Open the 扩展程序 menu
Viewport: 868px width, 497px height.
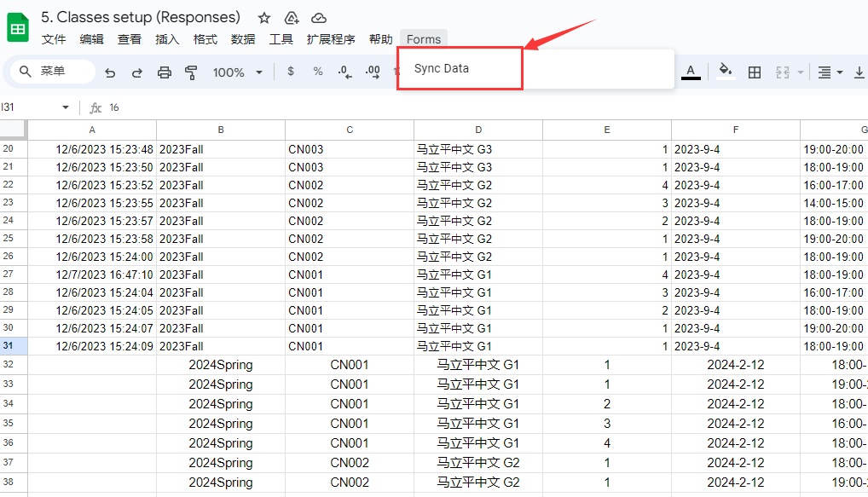point(331,39)
